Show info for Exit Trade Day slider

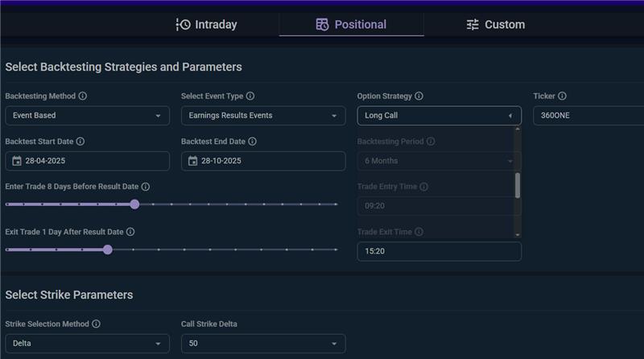(130, 232)
